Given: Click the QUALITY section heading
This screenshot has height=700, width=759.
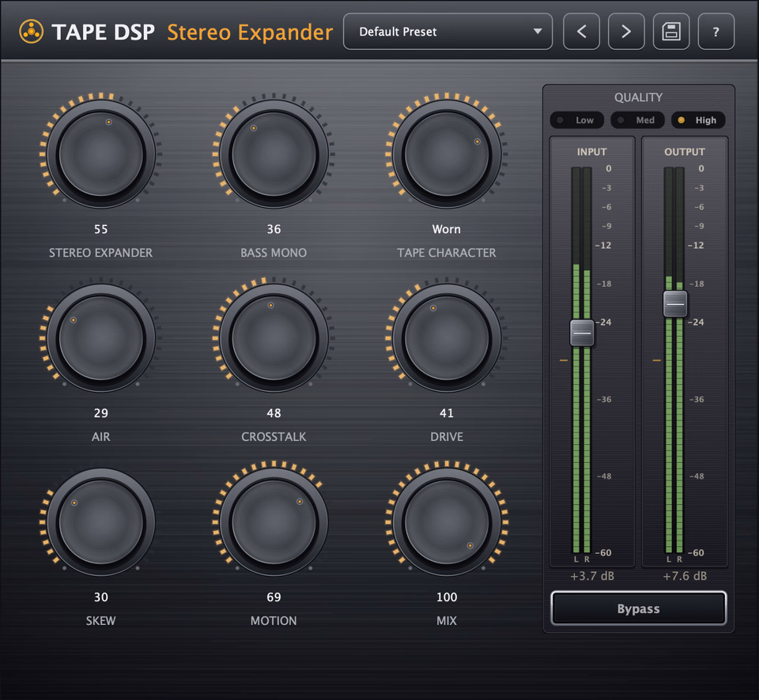Looking at the screenshot, I should coord(639,97).
